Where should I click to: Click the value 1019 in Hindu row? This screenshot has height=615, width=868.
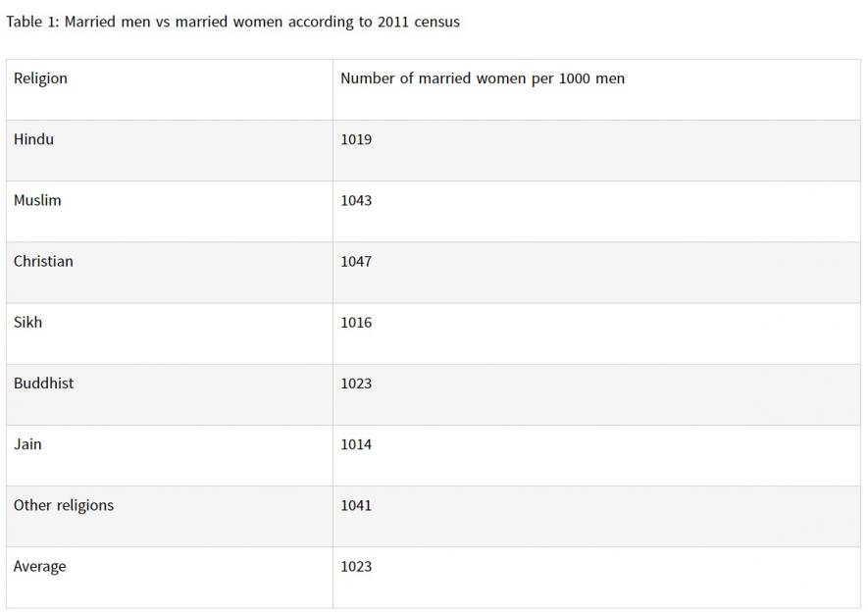(x=356, y=139)
